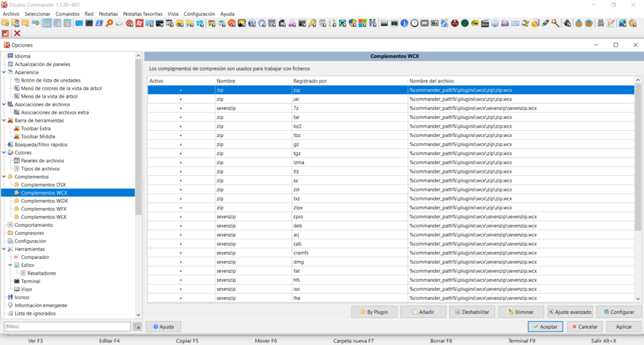The image size is (644, 345).
Task: Click the blue PowerShell toolbar icon
Action: point(99,23)
